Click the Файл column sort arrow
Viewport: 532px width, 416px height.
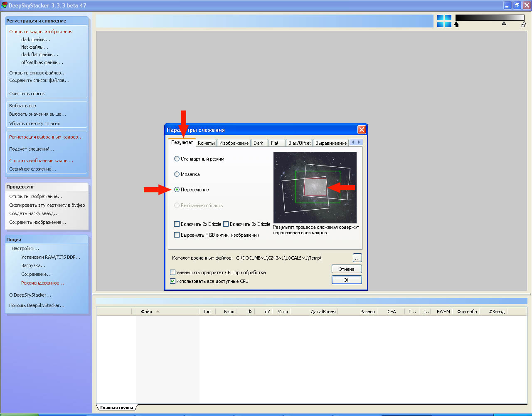158,312
